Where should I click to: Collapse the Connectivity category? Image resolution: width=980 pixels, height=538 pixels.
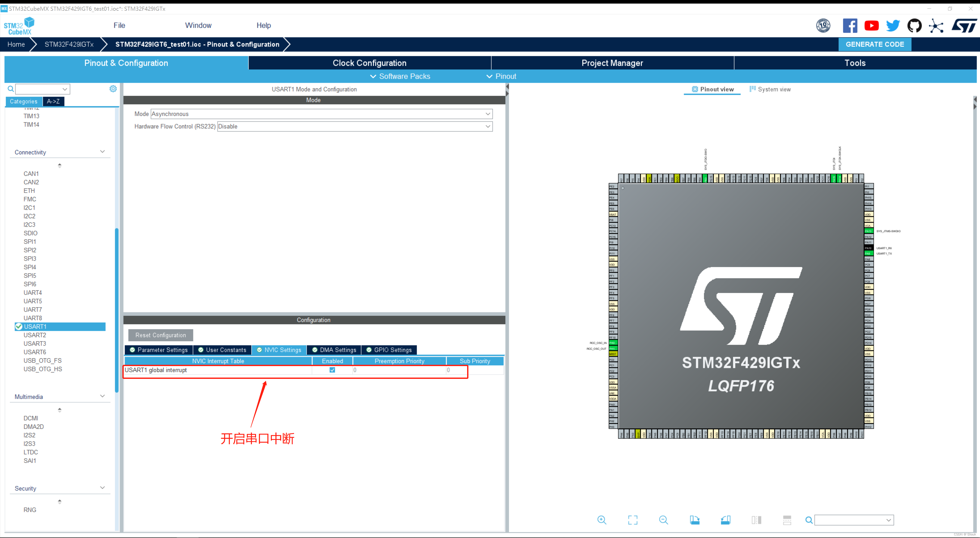click(x=102, y=152)
